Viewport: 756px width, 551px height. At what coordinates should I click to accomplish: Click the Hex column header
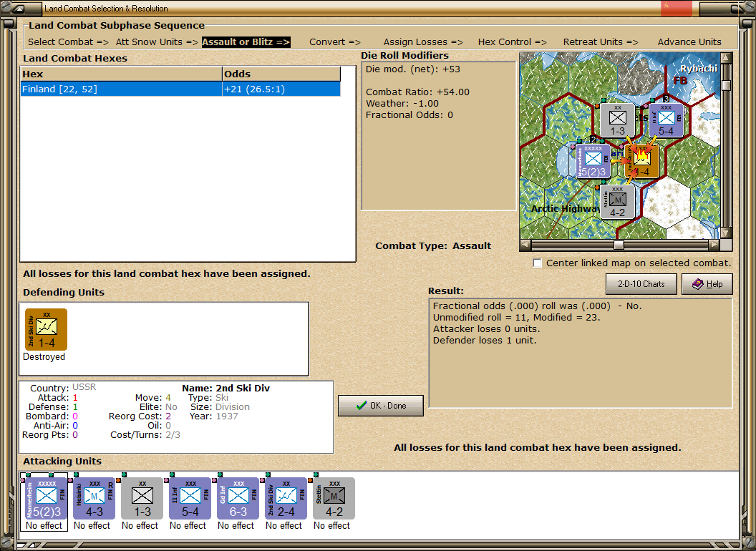click(x=121, y=74)
